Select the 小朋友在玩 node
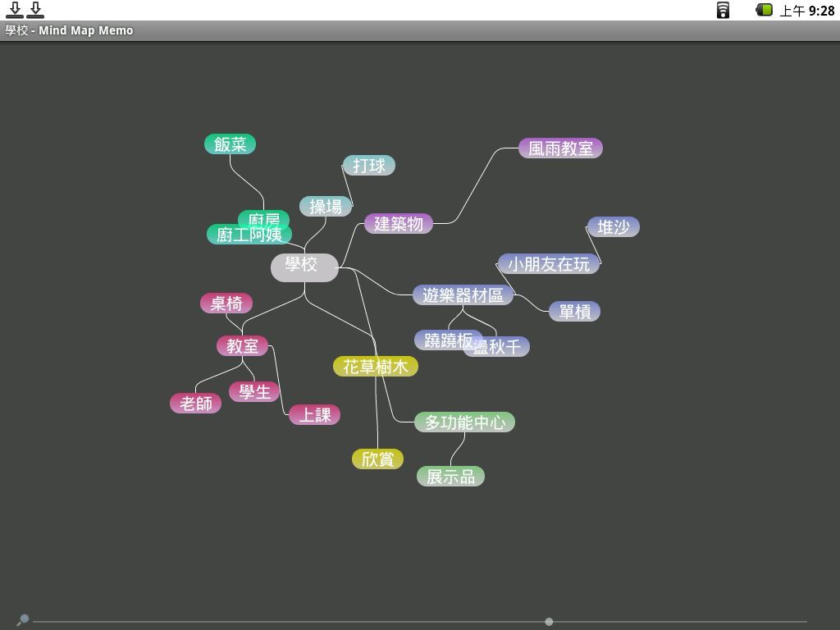 point(548,264)
